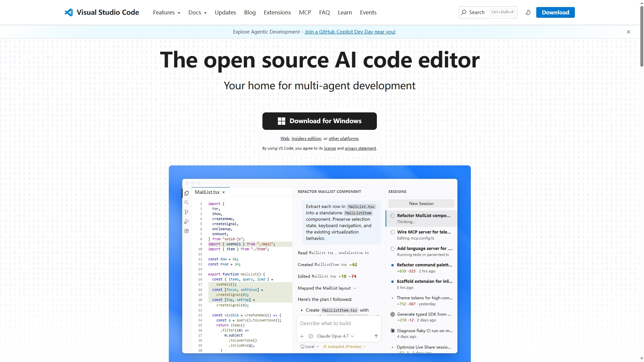644x362 pixels.
Task: Open the other platforms link
Action: (x=344, y=139)
